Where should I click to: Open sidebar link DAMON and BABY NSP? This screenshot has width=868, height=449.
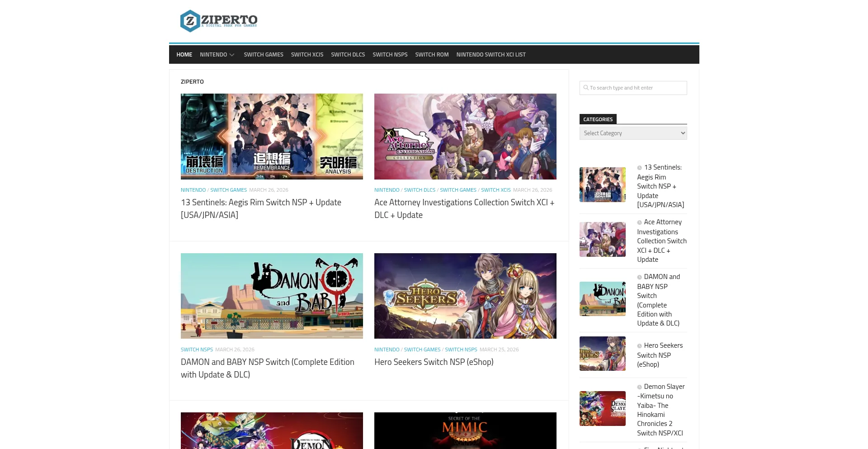pos(659,300)
